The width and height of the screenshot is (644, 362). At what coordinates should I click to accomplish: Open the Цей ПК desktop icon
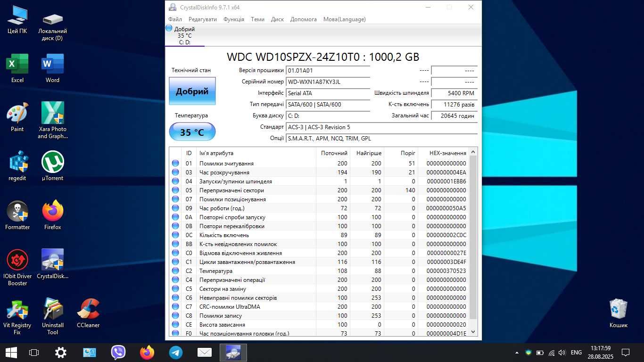17,20
